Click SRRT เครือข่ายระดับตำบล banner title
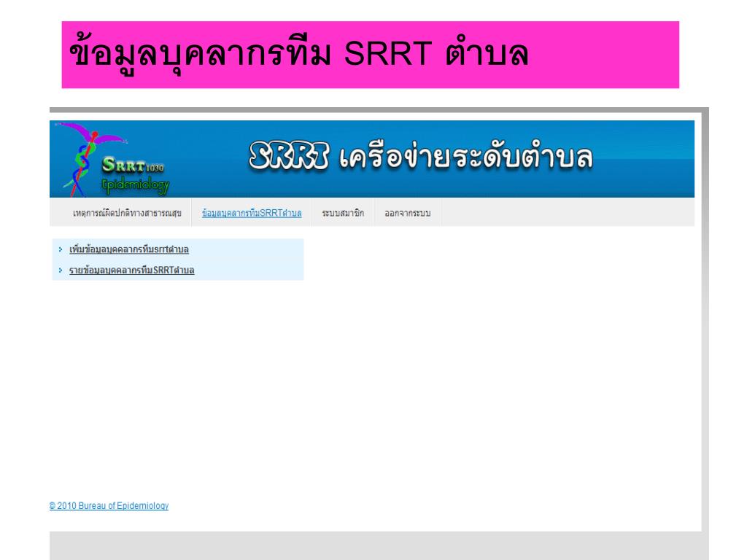The height and width of the screenshot is (560, 747). [421, 156]
